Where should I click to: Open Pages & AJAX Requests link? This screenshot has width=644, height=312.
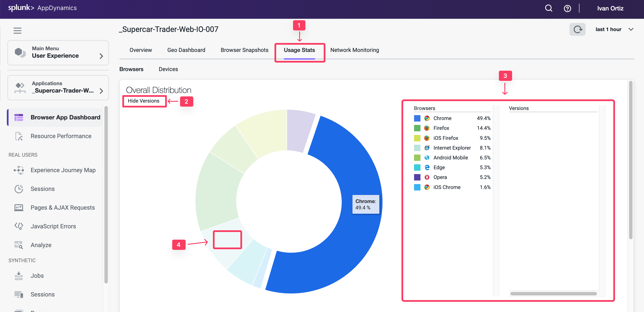pos(62,208)
